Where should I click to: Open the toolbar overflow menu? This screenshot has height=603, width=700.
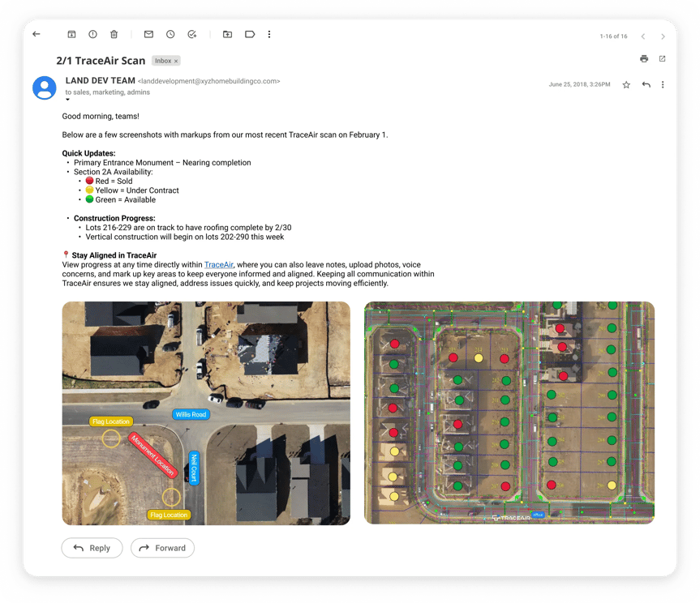point(270,34)
